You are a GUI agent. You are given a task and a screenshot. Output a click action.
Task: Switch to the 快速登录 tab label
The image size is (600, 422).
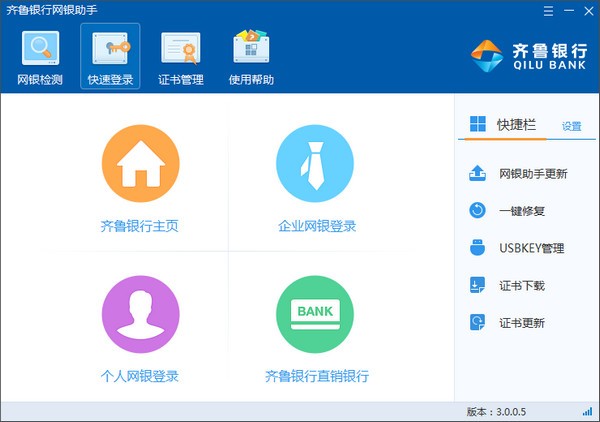(x=110, y=80)
